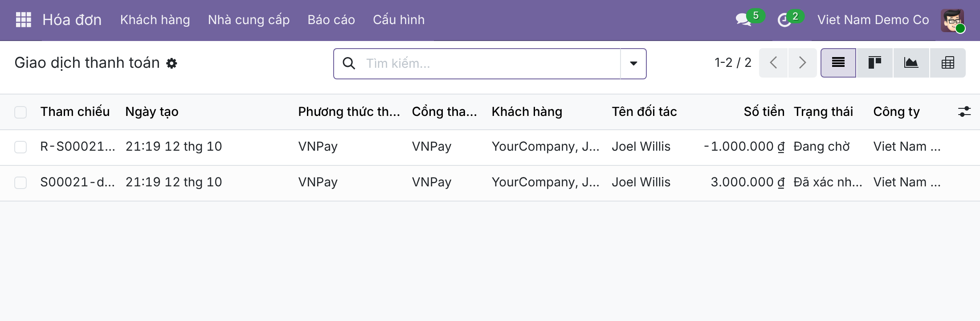Switch to pivot table view
Viewport: 980px width, 321px height.
(947, 63)
